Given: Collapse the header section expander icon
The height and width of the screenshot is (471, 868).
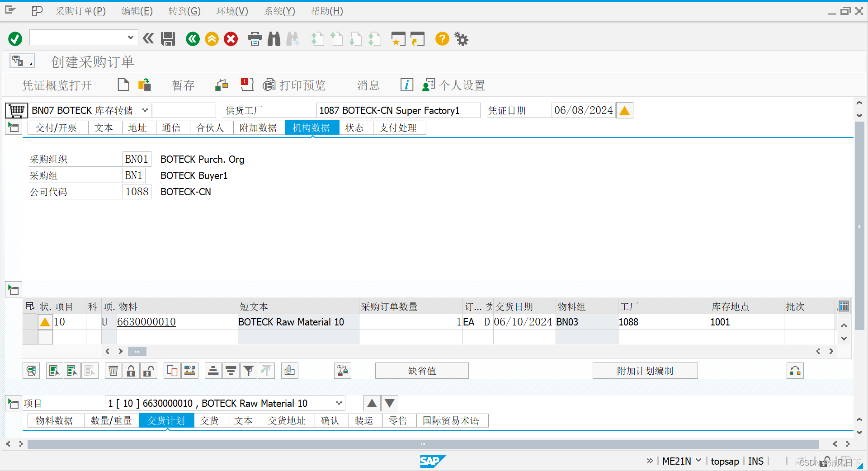Looking at the screenshot, I should tap(14, 127).
